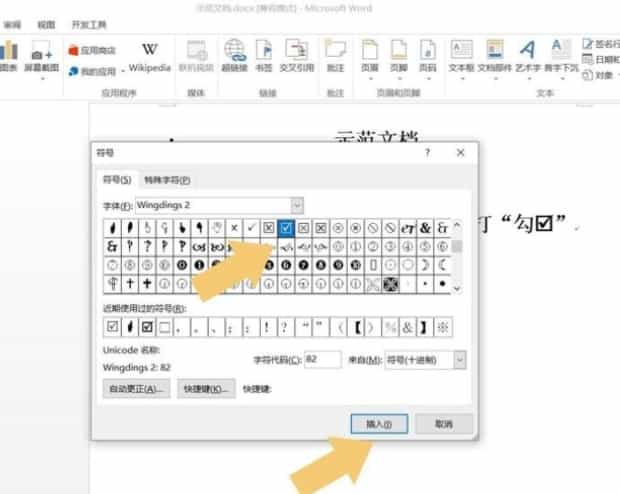Open the Wikipedia add-in
The width and height of the screenshot is (620, 494).
point(149,56)
